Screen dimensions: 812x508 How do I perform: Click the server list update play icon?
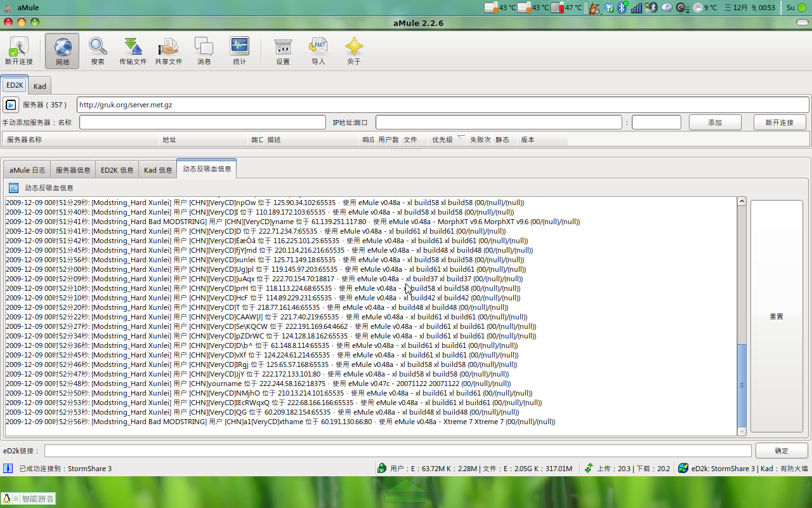(x=10, y=105)
